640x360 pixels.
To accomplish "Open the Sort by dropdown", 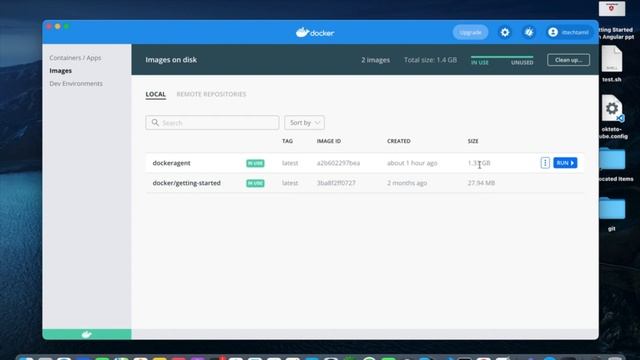I will (304, 122).
